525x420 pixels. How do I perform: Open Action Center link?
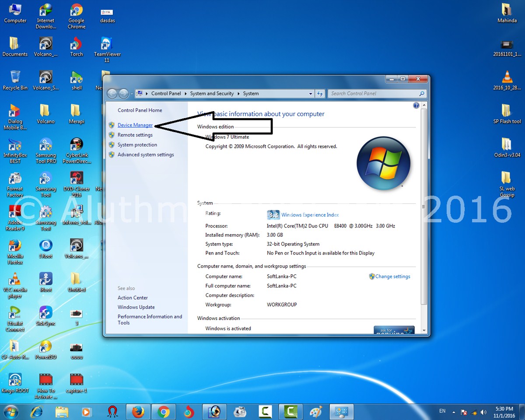pos(133,297)
